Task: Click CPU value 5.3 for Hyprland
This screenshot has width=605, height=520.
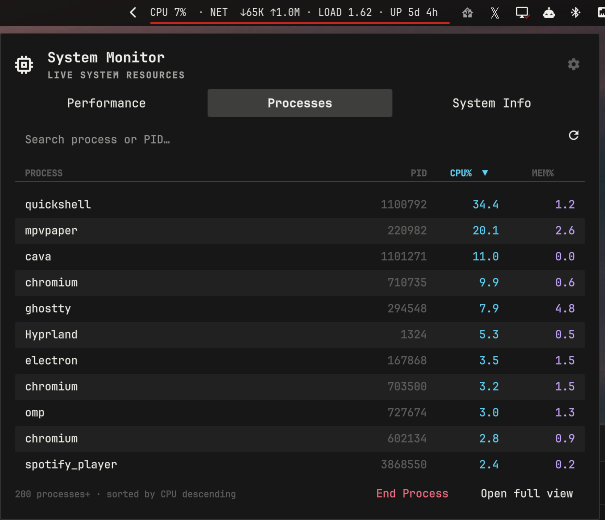Action: [x=489, y=334]
